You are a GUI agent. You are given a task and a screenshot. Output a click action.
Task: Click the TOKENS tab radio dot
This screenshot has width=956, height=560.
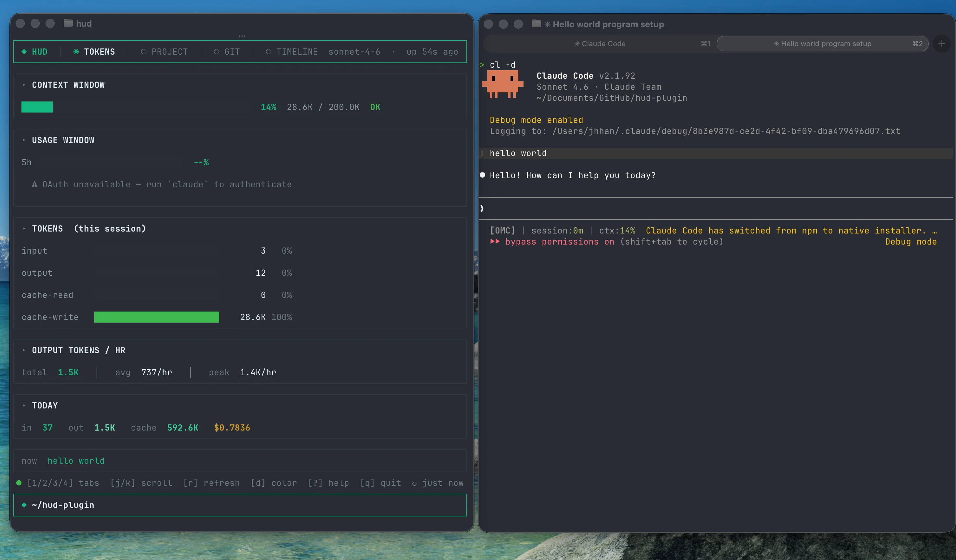coord(76,52)
